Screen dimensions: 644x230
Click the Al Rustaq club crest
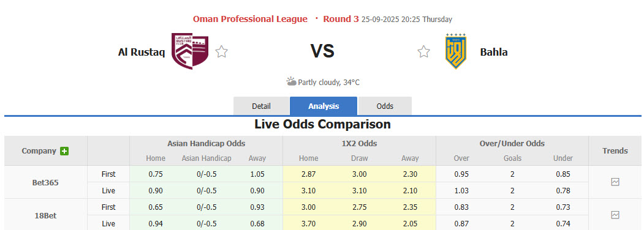tap(190, 51)
